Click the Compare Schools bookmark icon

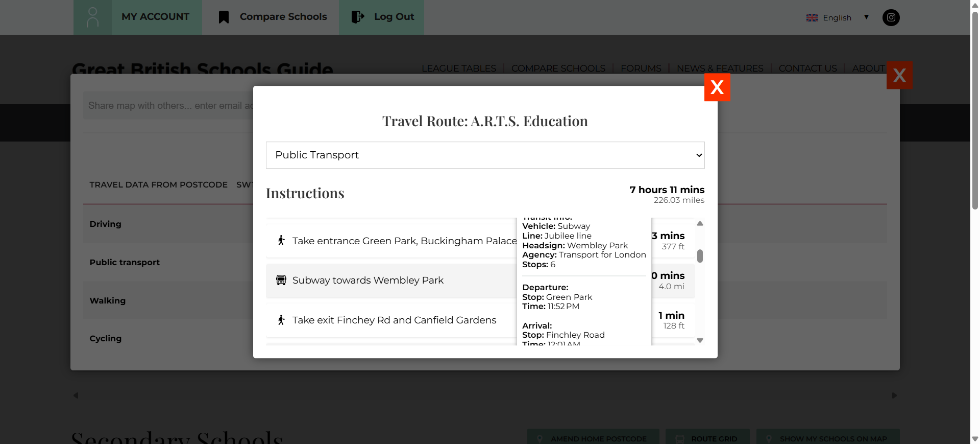pos(224,17)
